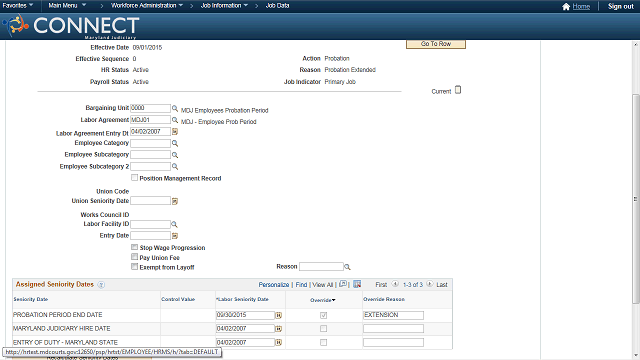Click Labor Agreement input field
The width and height of the screenshot is (640, 360).
click(x=150, y=120)
